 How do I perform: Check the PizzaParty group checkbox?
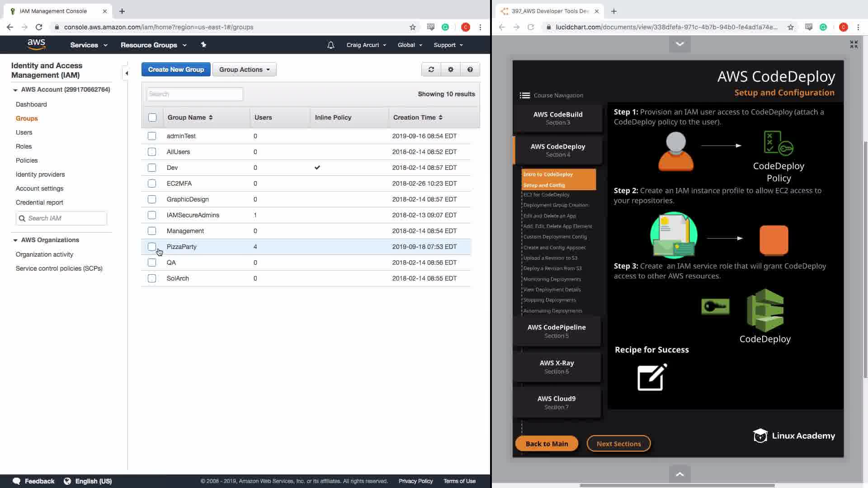coord(152,247)
